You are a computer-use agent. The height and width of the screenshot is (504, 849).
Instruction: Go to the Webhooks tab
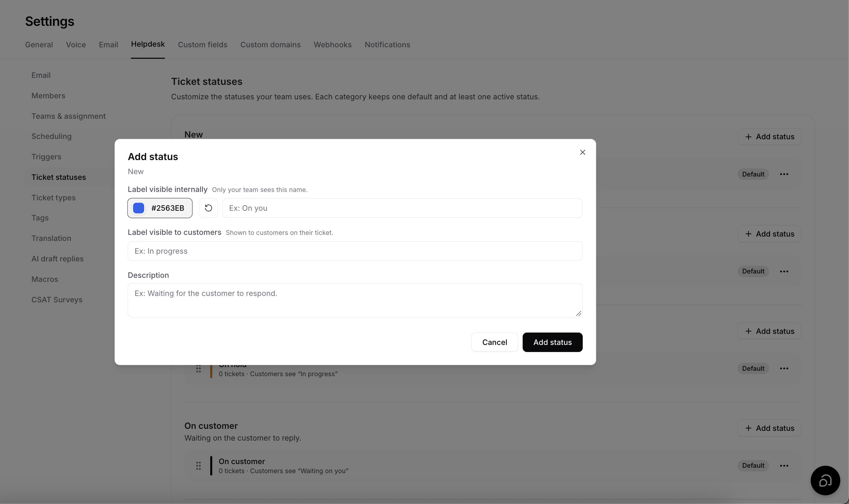pos(333,45)
